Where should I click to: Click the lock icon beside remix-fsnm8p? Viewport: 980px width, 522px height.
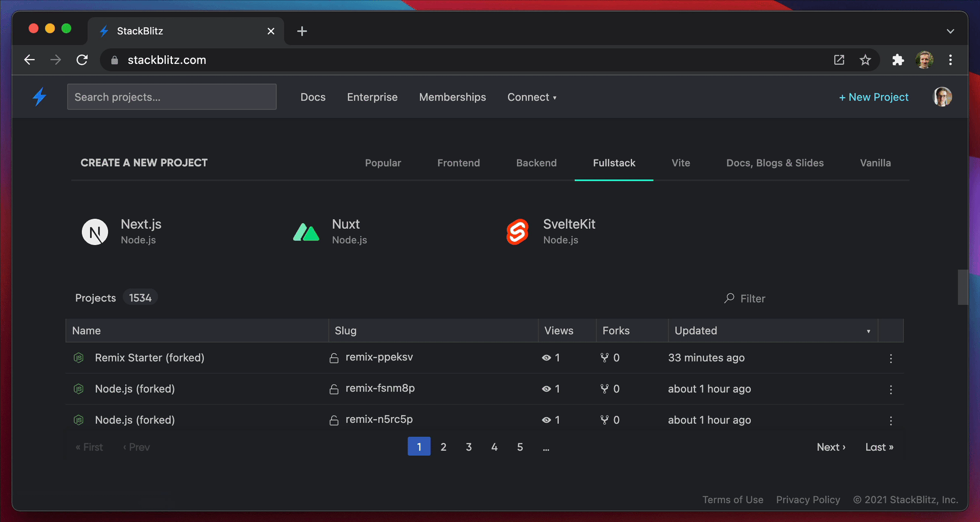pyautogui.click(x=334, y=389)
